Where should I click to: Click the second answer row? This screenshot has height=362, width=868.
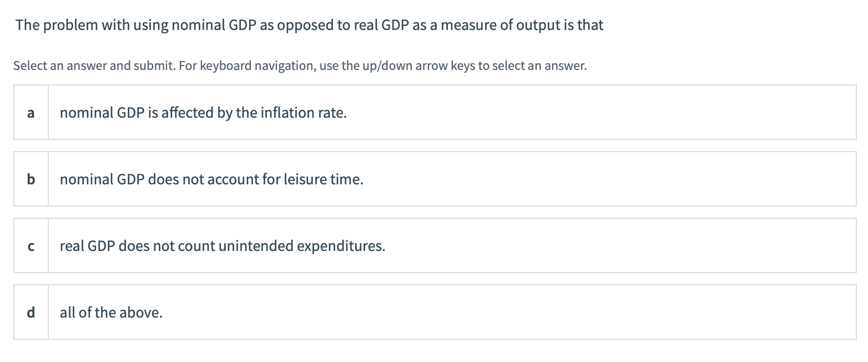pos(434,179)
